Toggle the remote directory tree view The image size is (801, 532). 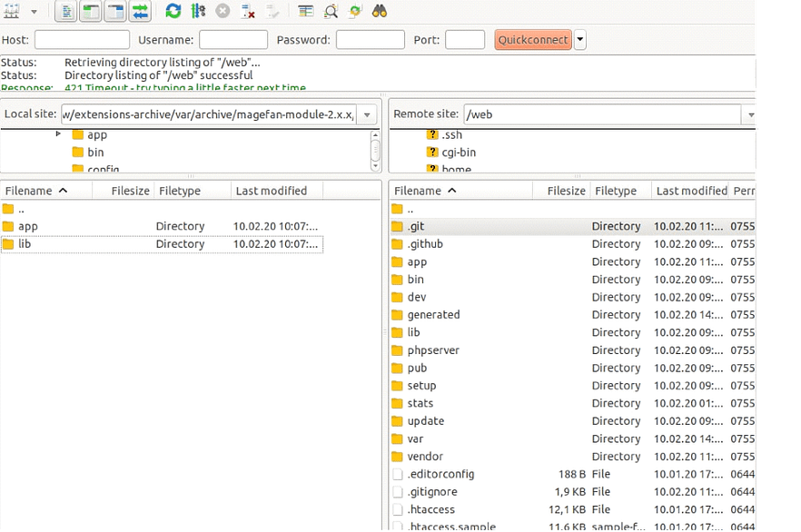115,12
